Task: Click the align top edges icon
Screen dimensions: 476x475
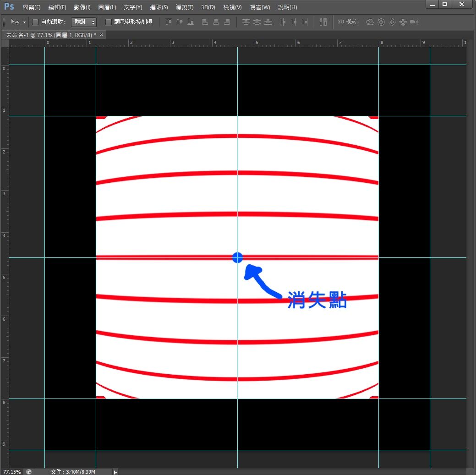Action: point(168,22)
